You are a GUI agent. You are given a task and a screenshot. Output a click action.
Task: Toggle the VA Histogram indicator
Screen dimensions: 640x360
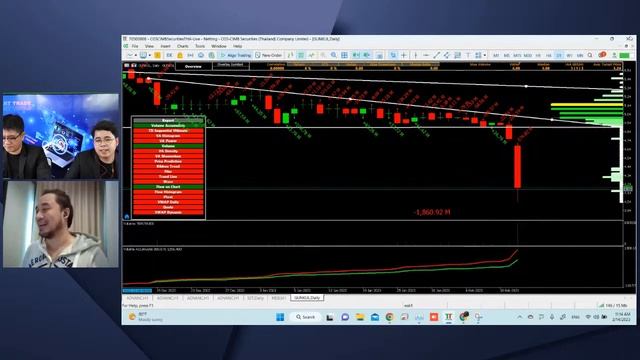click(x=168, y=136)
